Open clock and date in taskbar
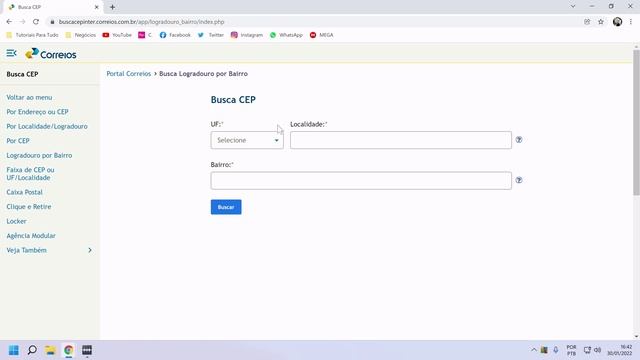The height and width of the screenshot is (360, 640). tap(620, 350)
